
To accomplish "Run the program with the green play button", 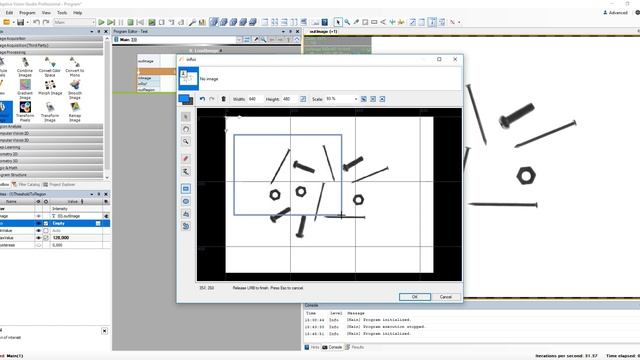I will coord(101,22).
